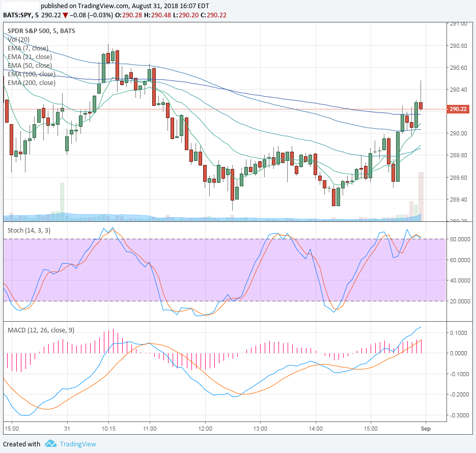Click the 13:00 time axis label
The width and height of the screenshot is (476, 453).
(261, 429)
